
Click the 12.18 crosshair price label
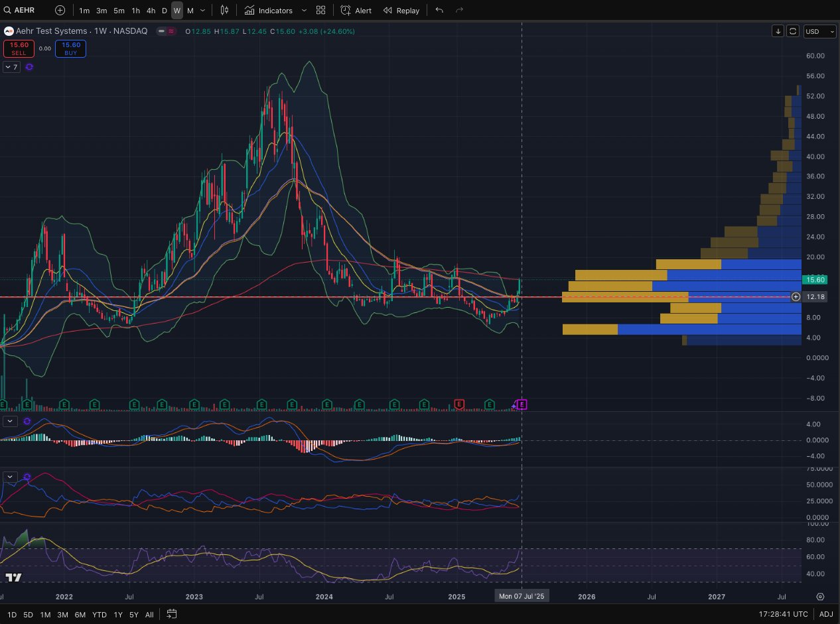pyautogui.click(x=815, y=297)
